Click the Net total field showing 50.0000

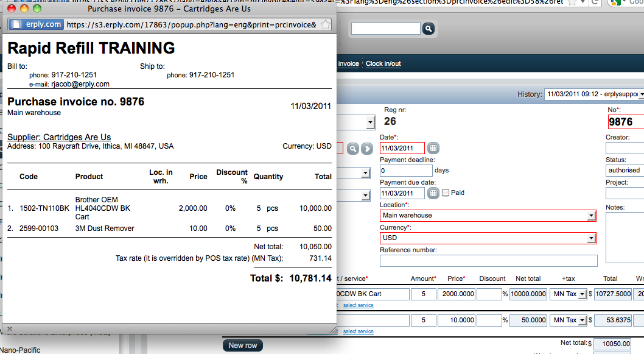[528, 320]
